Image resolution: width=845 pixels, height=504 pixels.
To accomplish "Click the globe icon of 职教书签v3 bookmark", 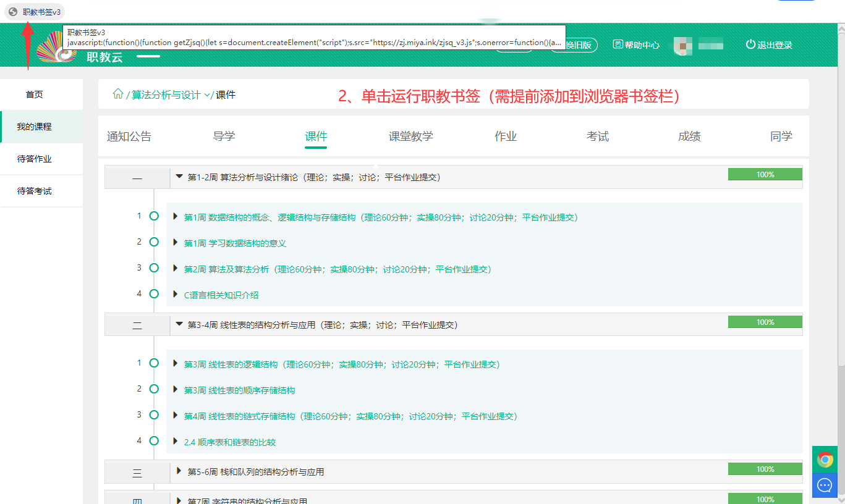I will tap(13, 12).
